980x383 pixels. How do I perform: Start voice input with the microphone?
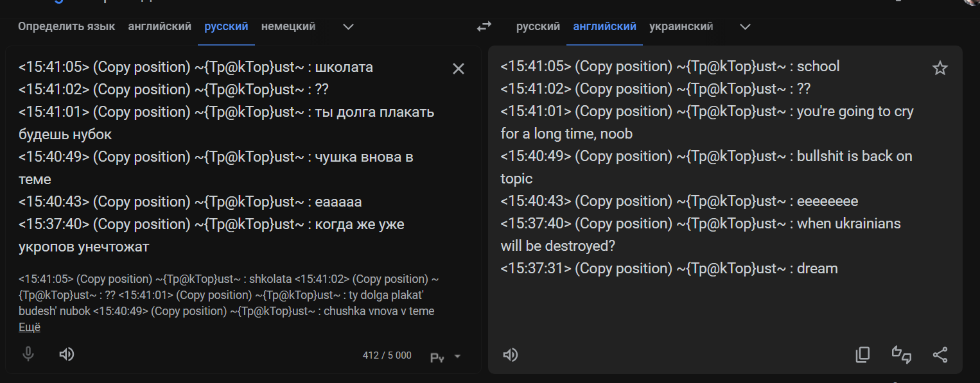pyautogui.click(x=28, y=354)
